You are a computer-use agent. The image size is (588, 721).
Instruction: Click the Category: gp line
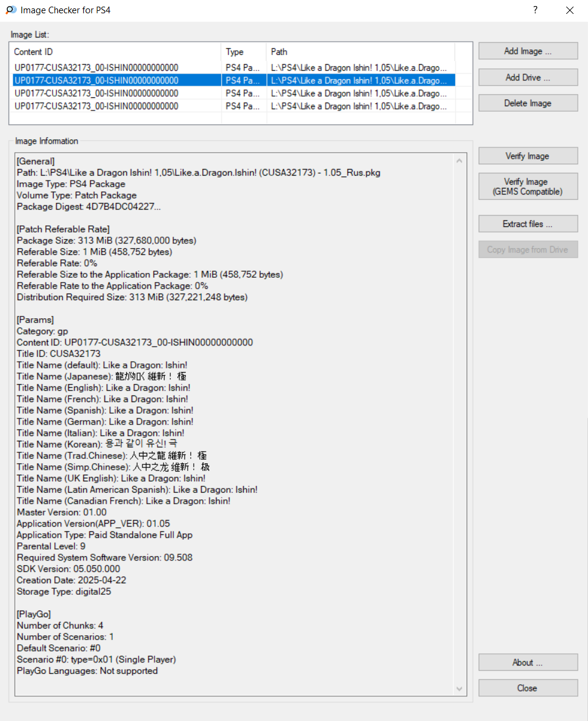[42, 331]
